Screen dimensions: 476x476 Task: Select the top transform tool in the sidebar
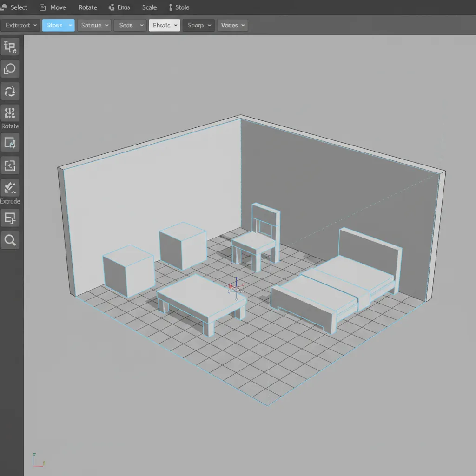tap(10, 46)
